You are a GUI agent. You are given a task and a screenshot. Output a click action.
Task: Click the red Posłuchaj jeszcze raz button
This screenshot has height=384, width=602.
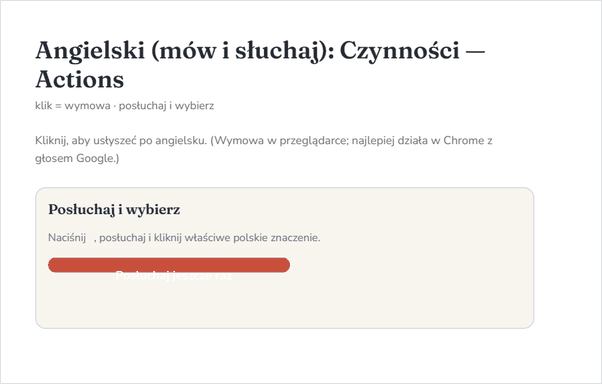[169, 265]
